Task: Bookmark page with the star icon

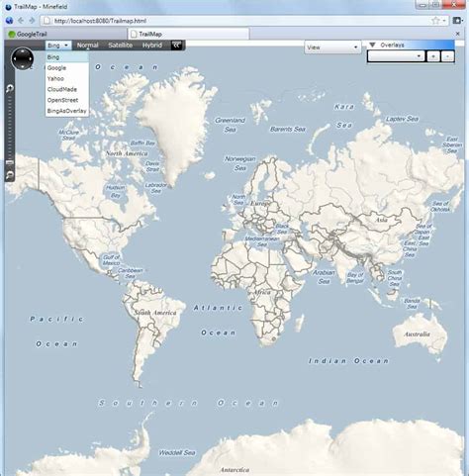Action: pos(435,21)
